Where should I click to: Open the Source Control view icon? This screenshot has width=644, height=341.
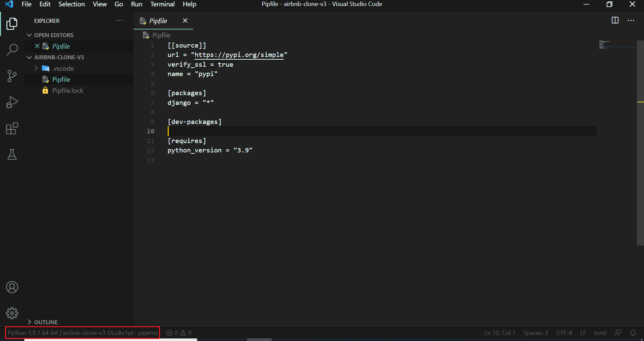12,76
